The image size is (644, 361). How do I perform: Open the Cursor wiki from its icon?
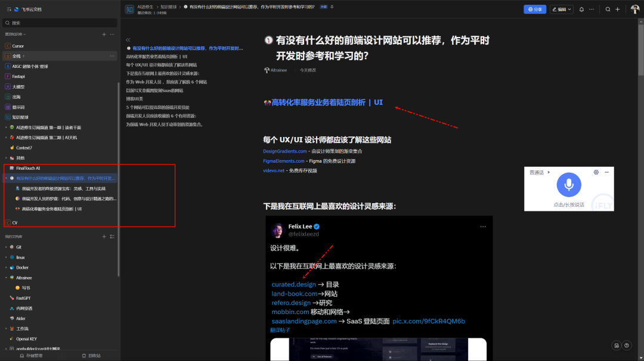(8, 46)
